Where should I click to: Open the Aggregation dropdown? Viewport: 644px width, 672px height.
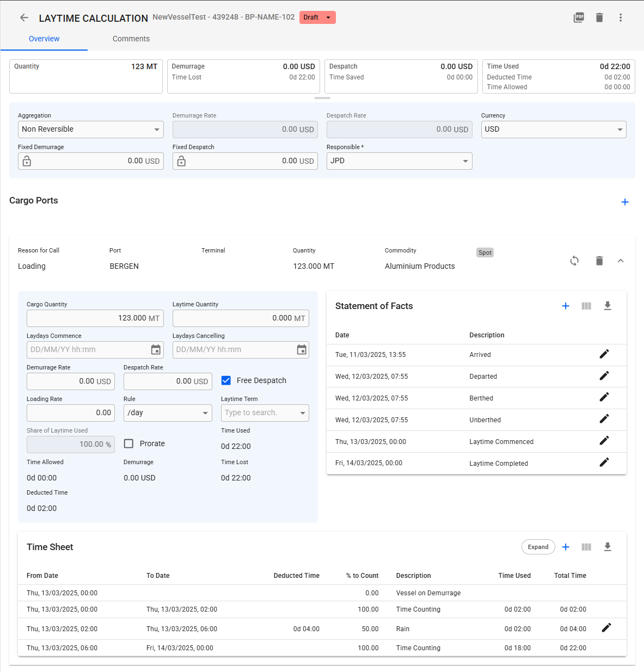click(90, 130)
